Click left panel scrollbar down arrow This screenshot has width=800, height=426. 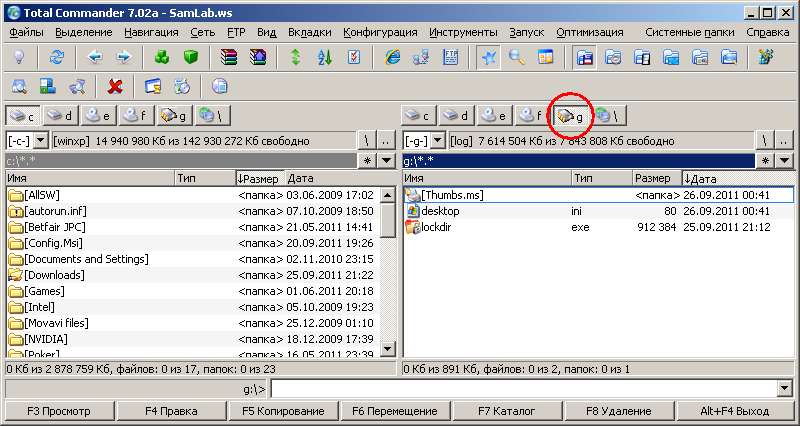click(388, 349)
